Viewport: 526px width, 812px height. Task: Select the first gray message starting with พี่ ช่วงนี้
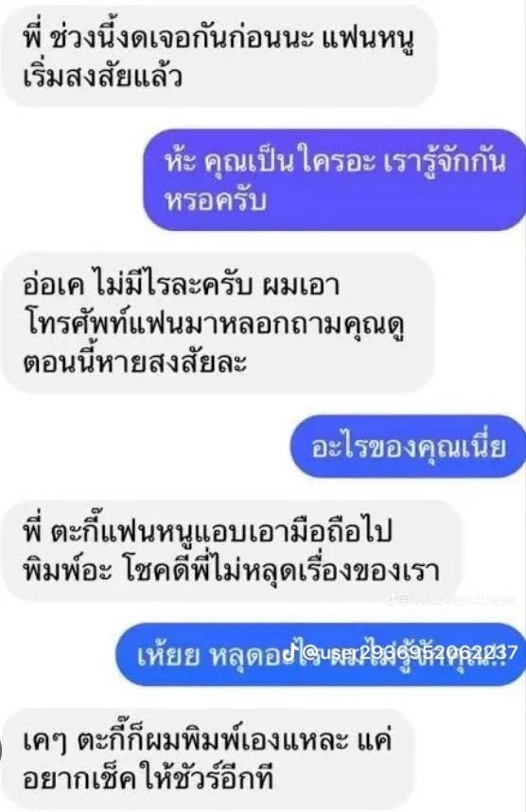point(218,56)
